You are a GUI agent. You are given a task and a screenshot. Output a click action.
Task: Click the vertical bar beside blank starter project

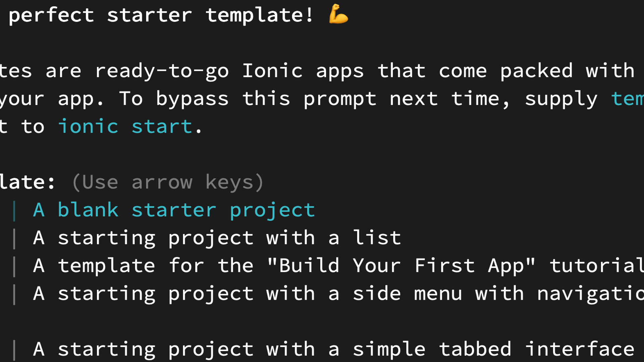[14, 210]
